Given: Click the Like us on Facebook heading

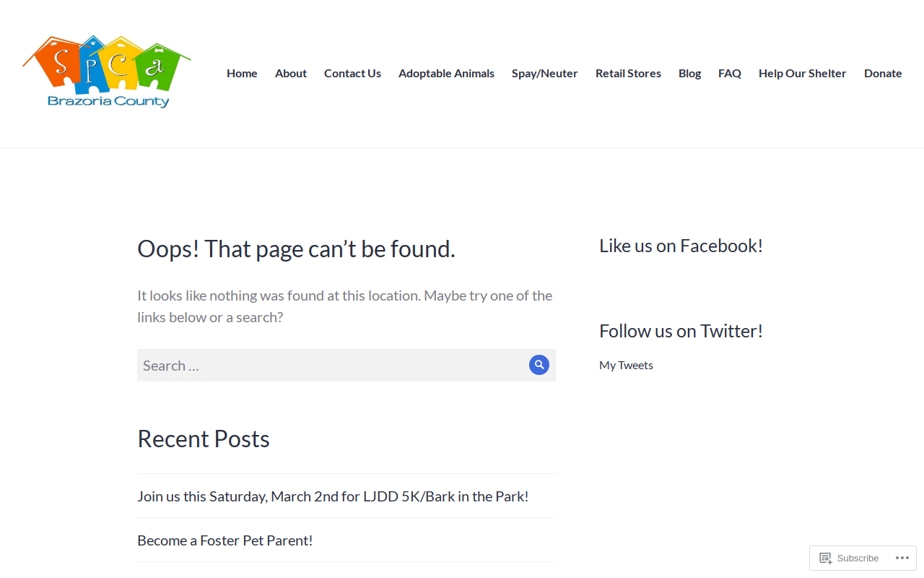Looking at the screenshot, I should pos(681,246).
